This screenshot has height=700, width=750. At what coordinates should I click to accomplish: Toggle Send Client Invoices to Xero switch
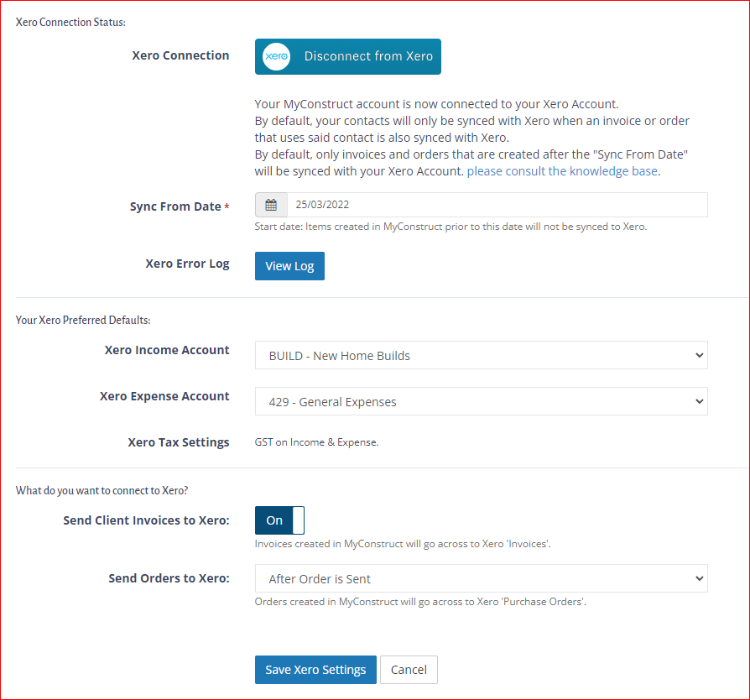[x=279, y=520]
